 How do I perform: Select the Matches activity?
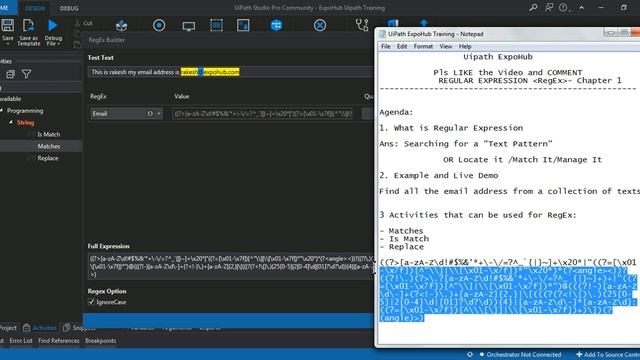pos(49,146)
